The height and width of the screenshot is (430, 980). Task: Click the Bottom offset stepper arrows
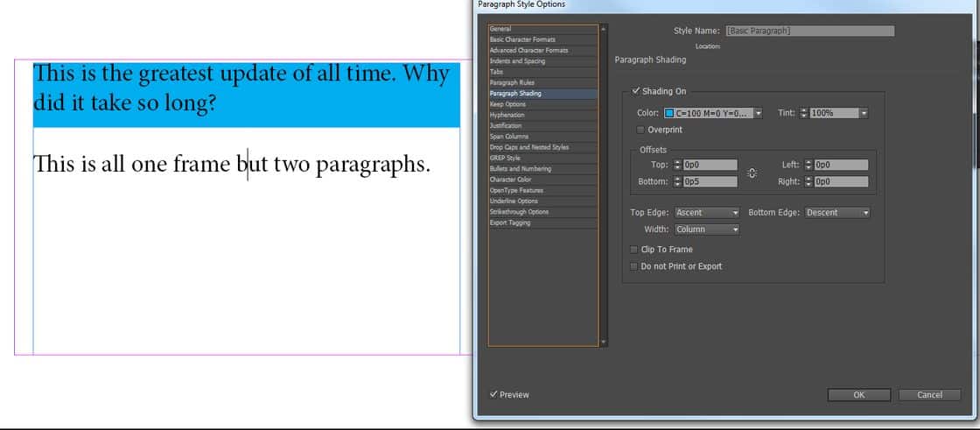[677, 181]
